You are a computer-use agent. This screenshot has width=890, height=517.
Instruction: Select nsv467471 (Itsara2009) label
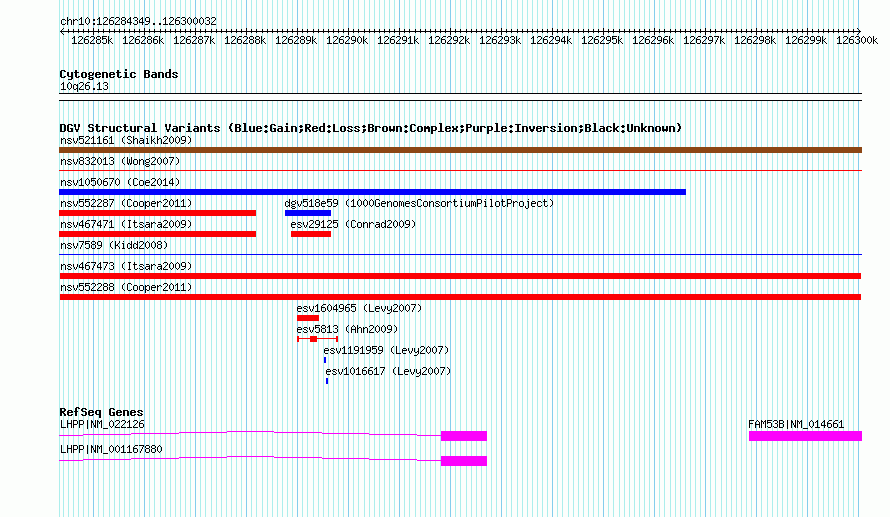(126, 224)
